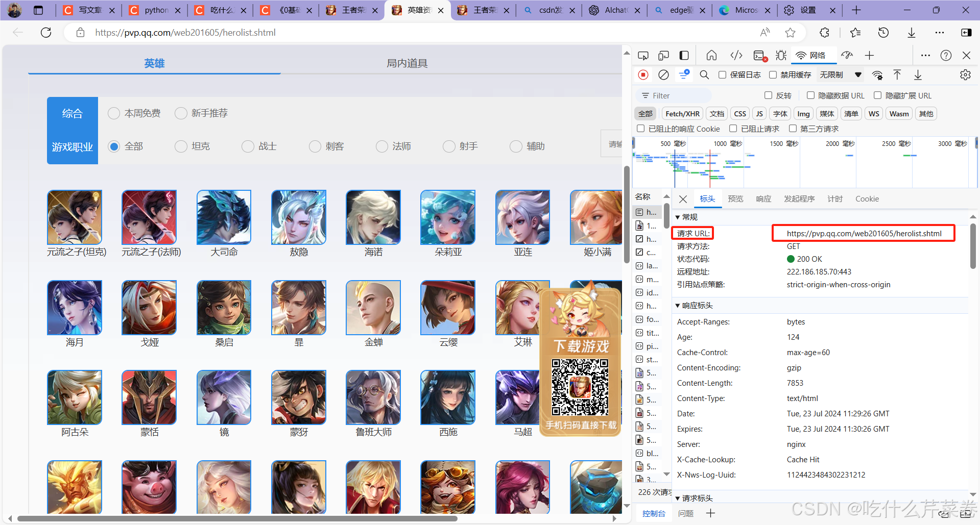Image resolution: width=980 pixels, height=525 pixels.
Task: Check 第三方请求 option
Action: point(793,129)
